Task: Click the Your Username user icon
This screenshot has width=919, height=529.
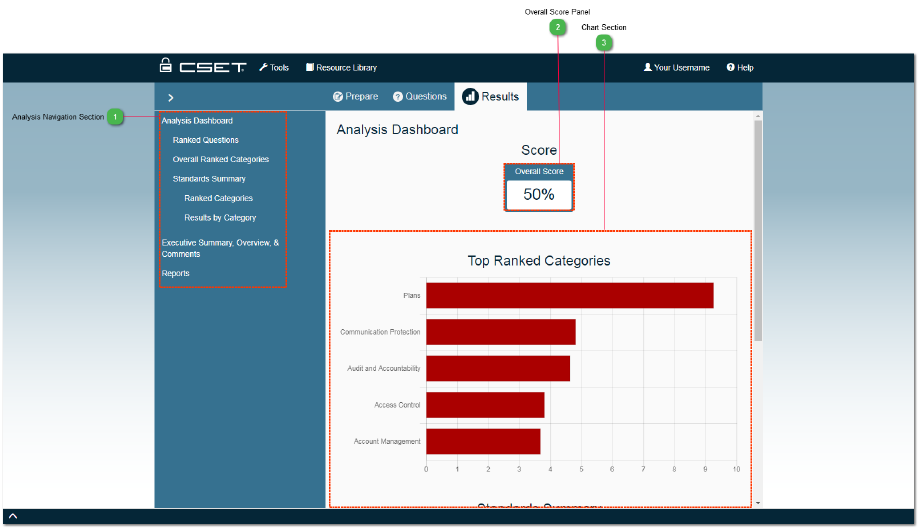Action: click(x=648, y=67)
